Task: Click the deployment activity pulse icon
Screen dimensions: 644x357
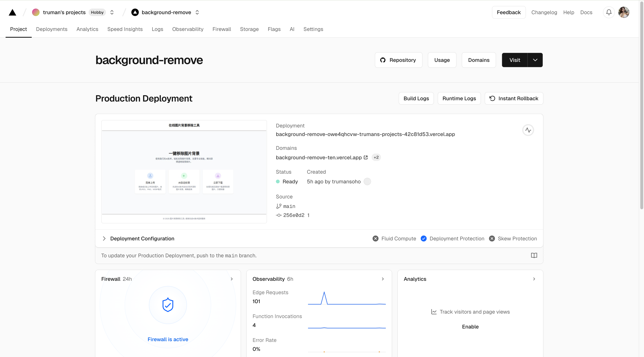Action: coord(528,130)
